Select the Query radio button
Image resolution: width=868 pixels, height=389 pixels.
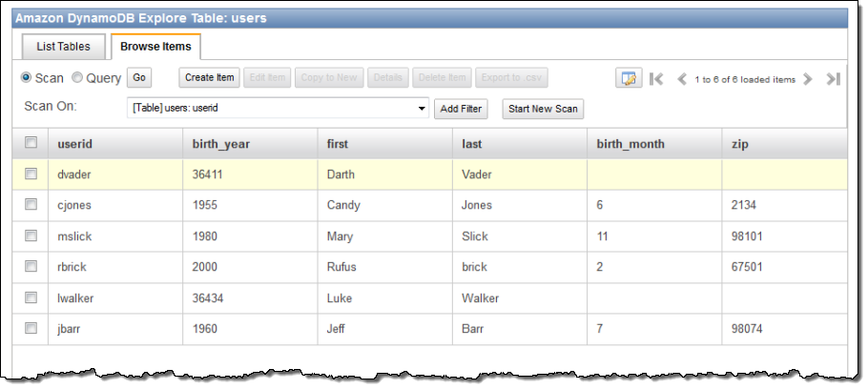click(78, 78)
